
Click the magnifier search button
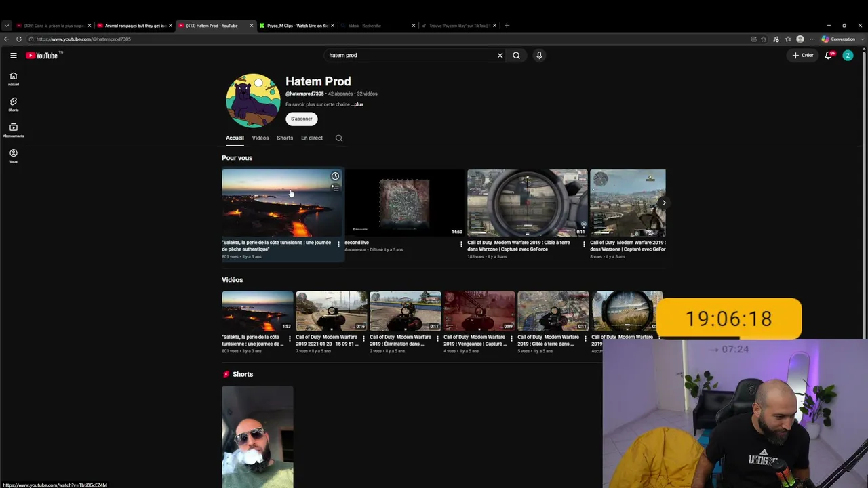tap(516, 56)
